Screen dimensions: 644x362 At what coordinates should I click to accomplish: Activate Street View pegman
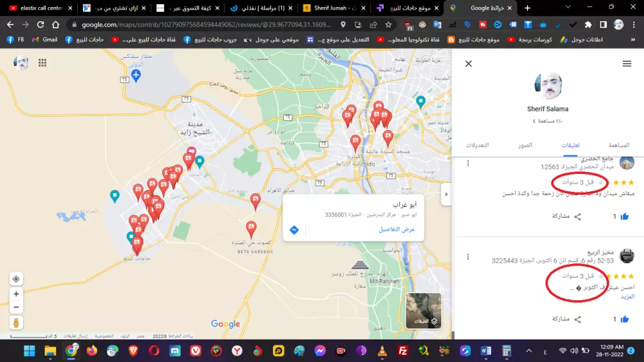(16, 323)
